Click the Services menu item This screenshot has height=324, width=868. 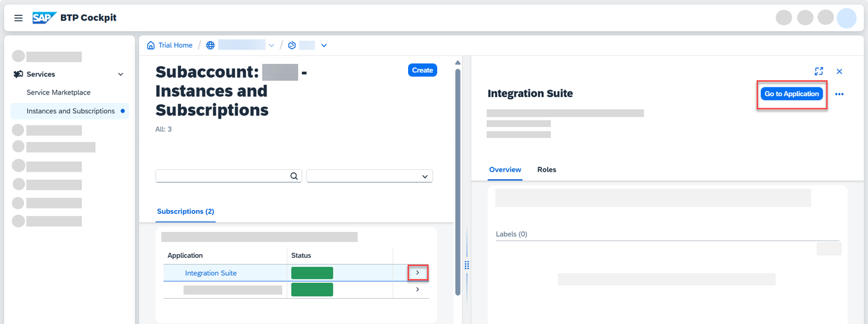[41, 74]
